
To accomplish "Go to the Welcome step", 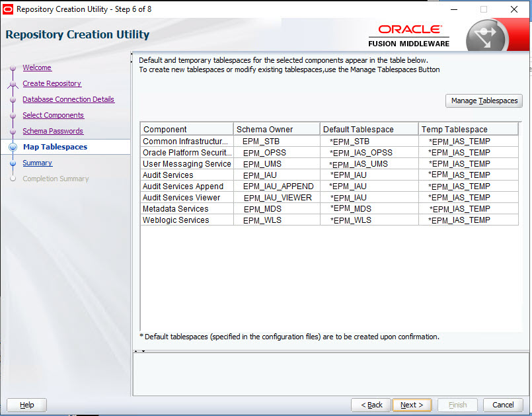I will point(37,67).
